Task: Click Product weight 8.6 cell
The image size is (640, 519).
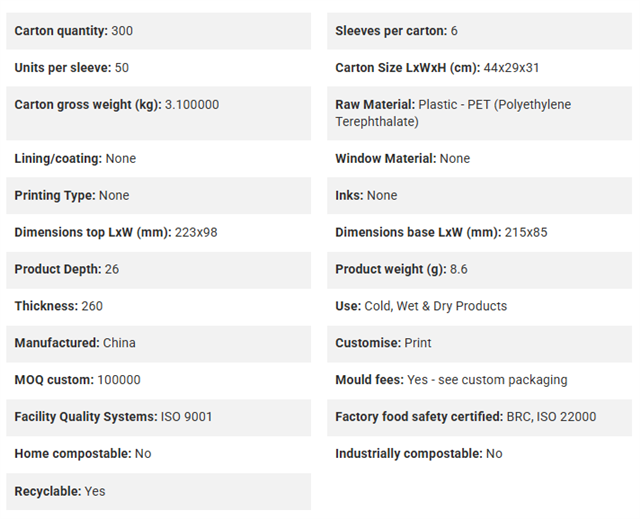Action: coord(479,270)
